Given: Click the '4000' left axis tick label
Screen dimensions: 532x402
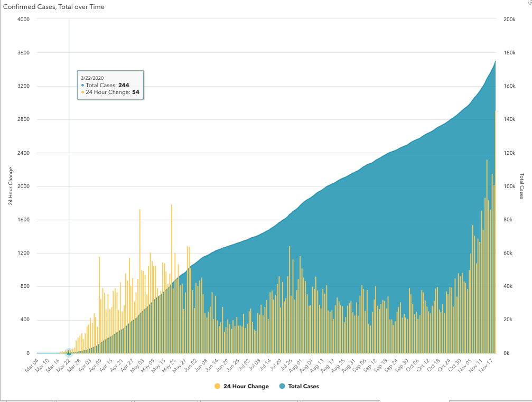Looking at the screenshot, I should [x=23, y=20].
